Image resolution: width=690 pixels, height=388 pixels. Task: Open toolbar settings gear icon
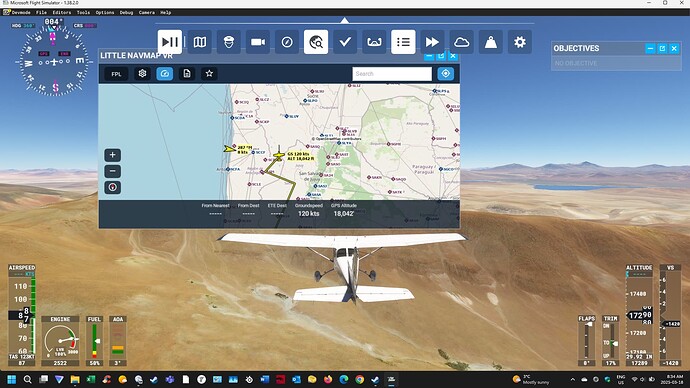(x=520, y=42)
